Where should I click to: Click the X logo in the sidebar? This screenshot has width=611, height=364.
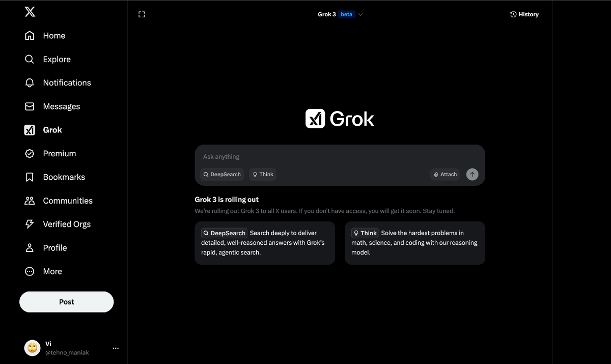30,12
